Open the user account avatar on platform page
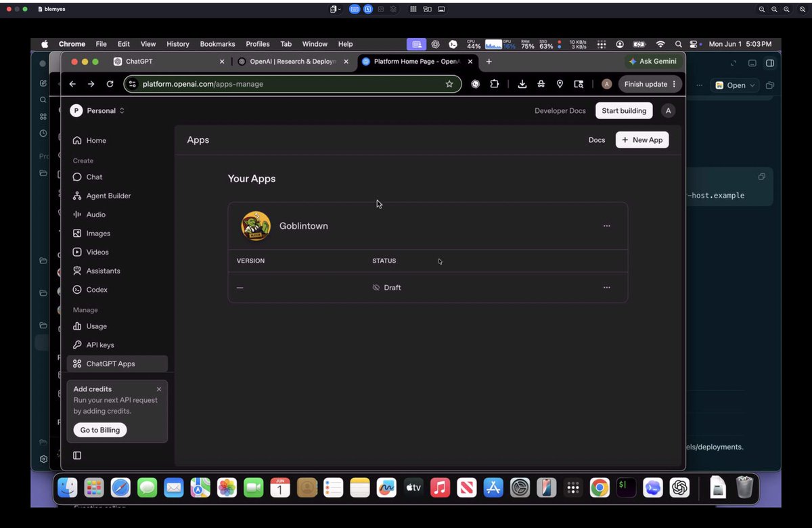The height and width of the screenshot is (528, 812). [x=668, y=111]
